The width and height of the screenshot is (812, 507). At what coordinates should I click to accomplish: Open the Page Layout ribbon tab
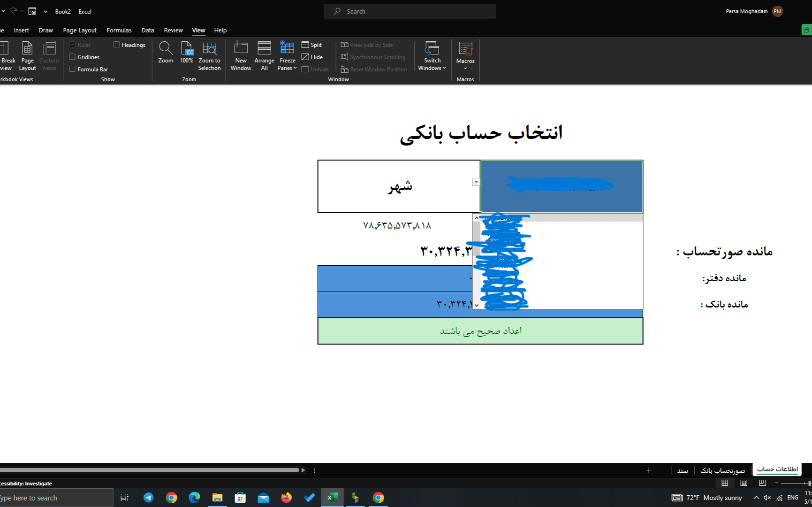(80, 30)
